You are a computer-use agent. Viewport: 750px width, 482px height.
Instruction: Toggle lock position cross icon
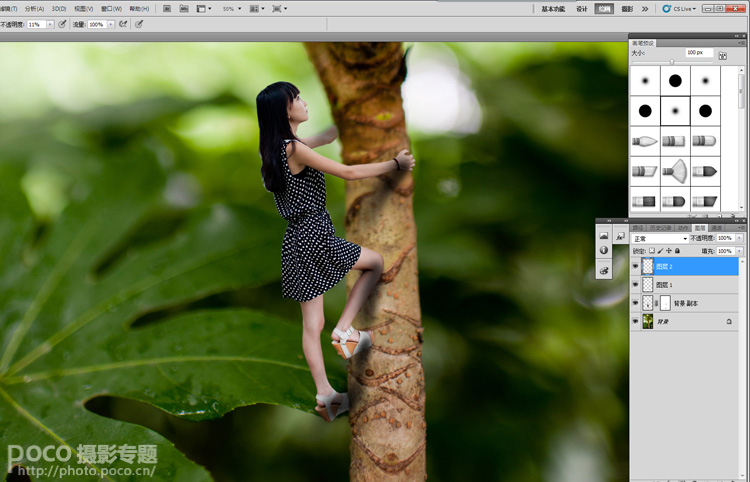669,251
